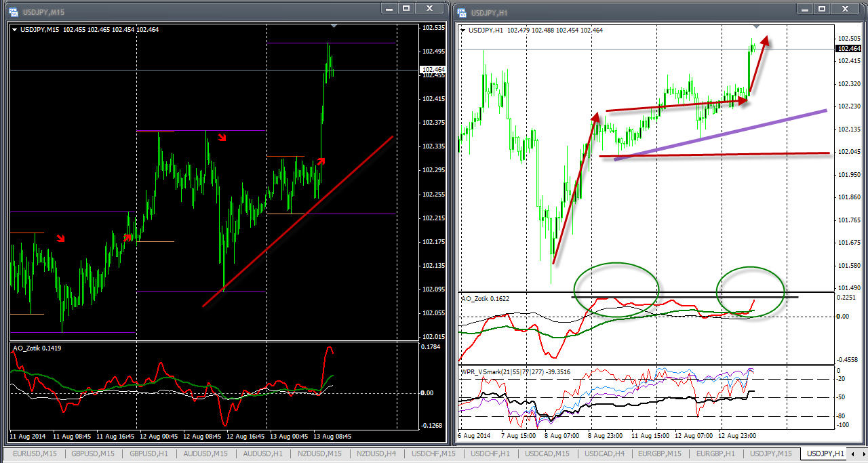Close the USDJPY,H1 chart window

[x=846, y=8]
